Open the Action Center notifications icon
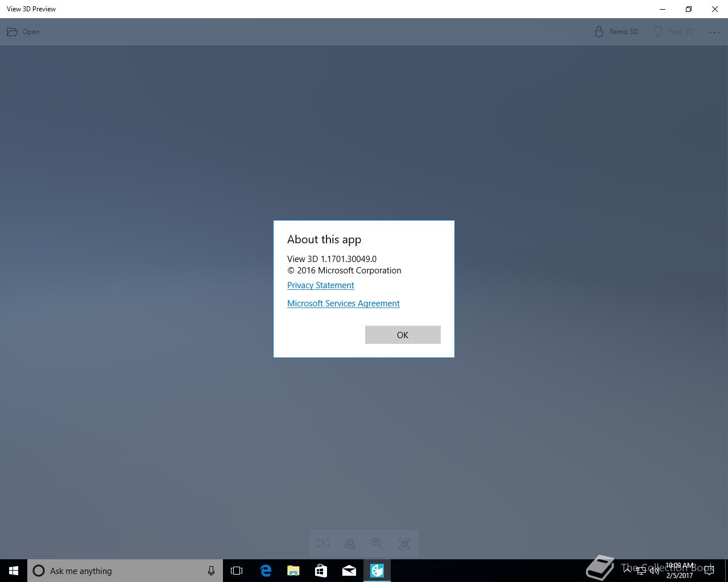 pos(709,571)
